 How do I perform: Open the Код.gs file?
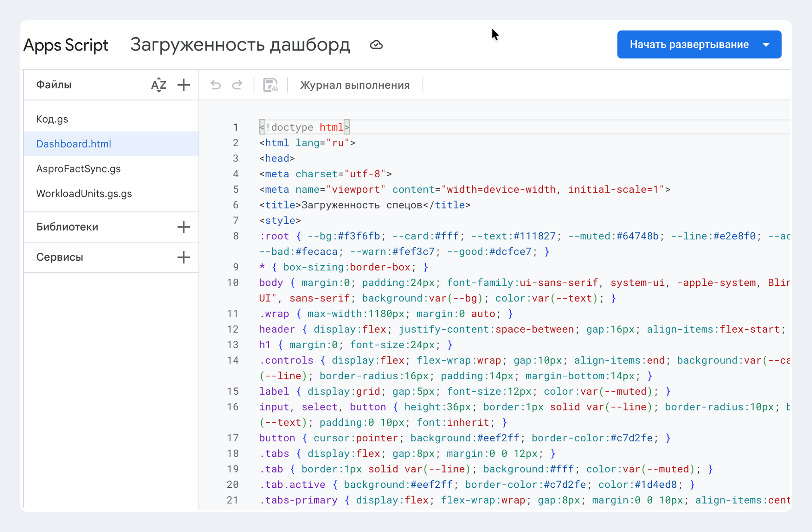tap(111, 119)
